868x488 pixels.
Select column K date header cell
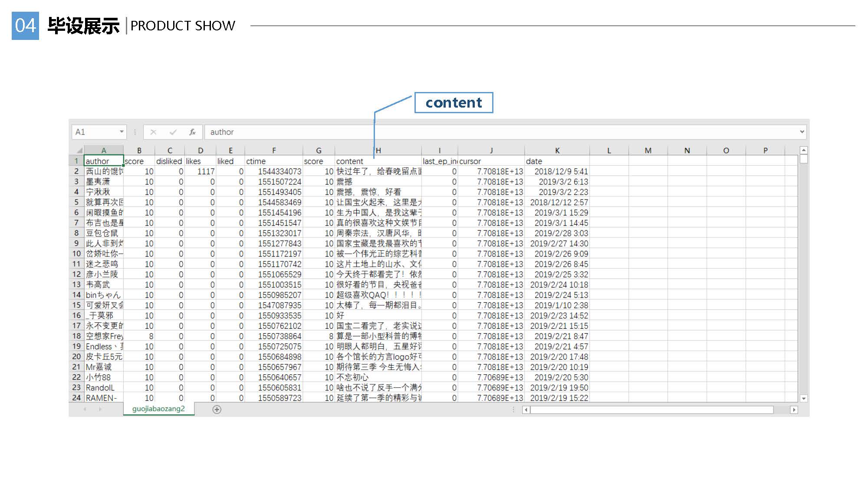[x=557, y=161]
